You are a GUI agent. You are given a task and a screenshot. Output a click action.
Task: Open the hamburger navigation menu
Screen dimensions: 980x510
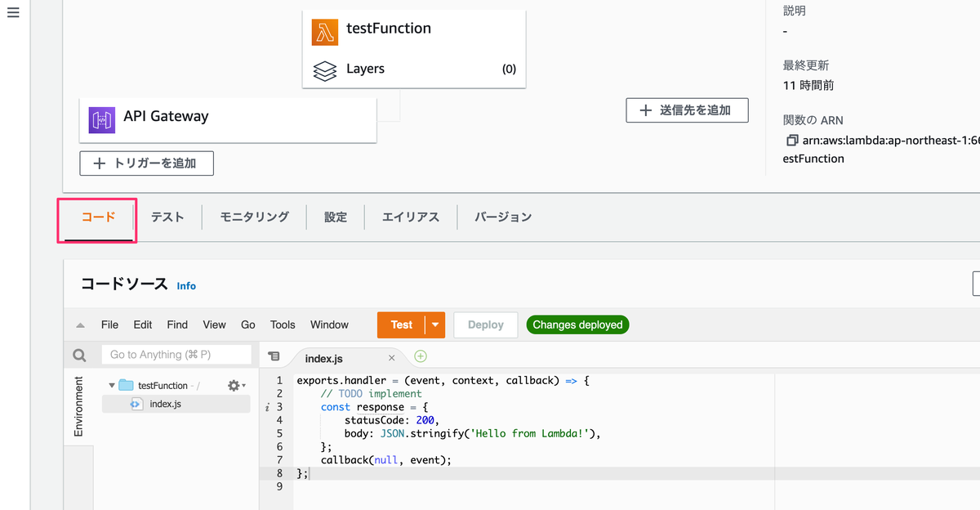(x=13, y=14)
